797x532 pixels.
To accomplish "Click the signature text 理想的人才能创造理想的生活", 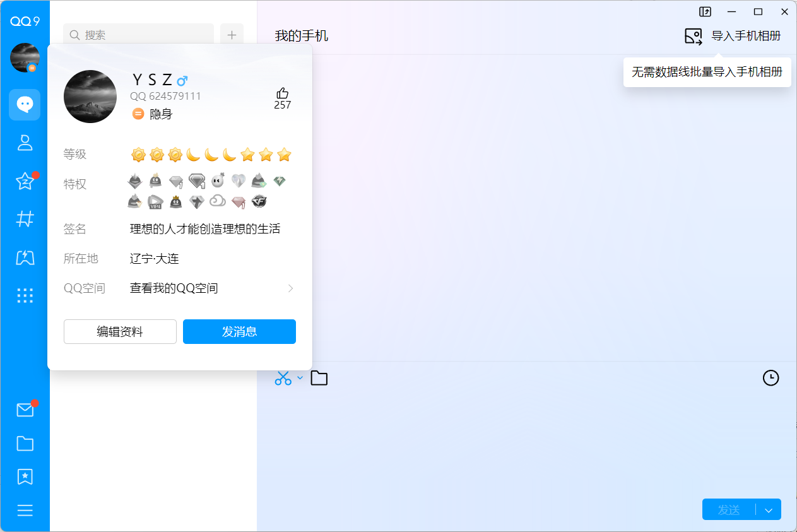I will [x=205, y=229].
